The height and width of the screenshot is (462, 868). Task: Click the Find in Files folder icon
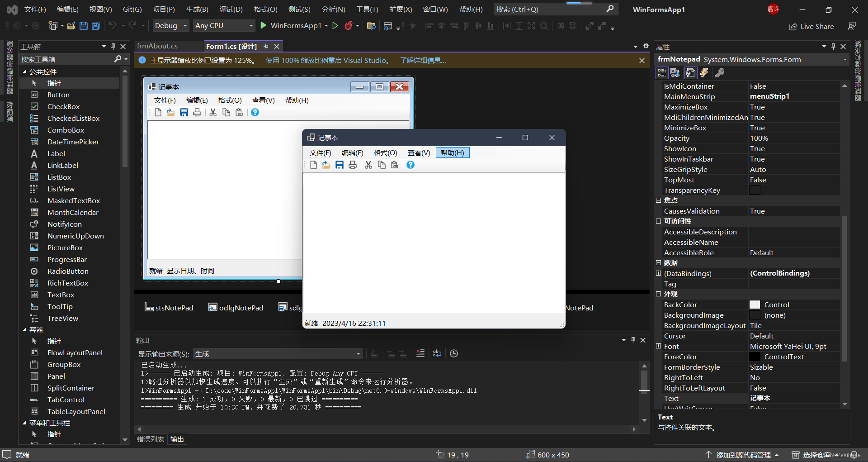(371, 26)
